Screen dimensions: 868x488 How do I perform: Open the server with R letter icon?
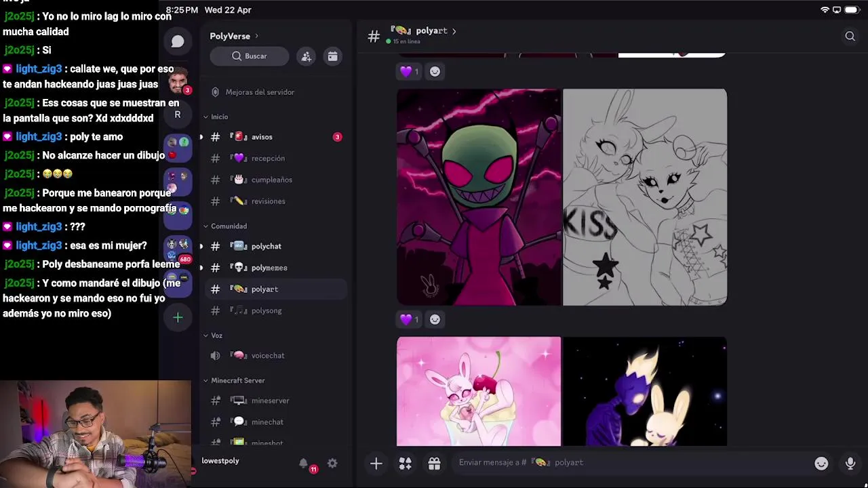click(x=178, y=115)
